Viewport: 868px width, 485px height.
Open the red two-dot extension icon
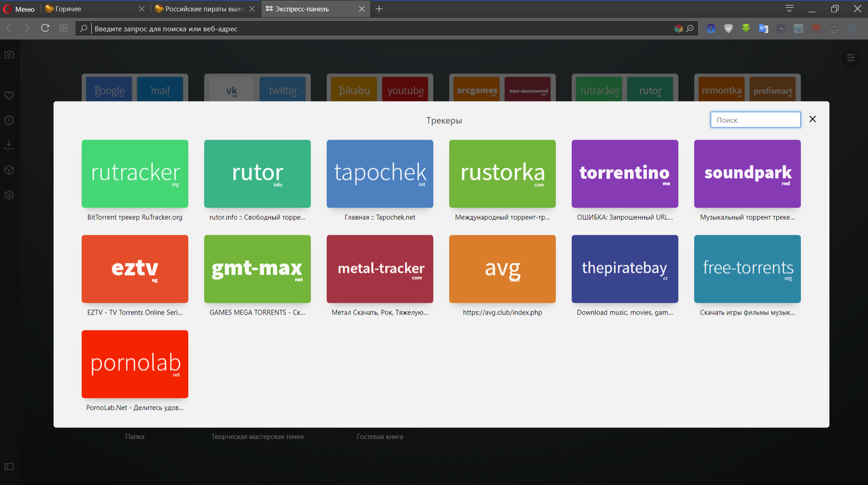[x=816, y=28]
